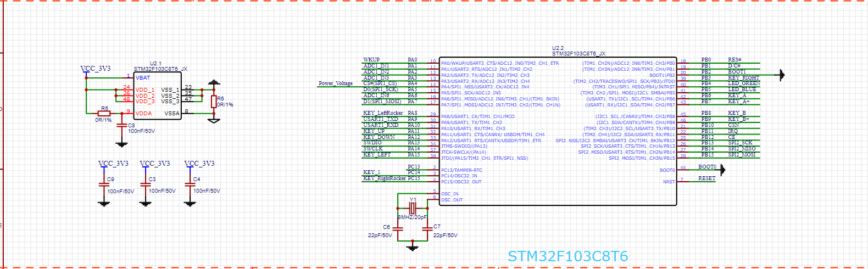The height and width of the screenshot is (269, 868).
Task: Click ground symbol below capacitor C9
Action: point(104,203)
